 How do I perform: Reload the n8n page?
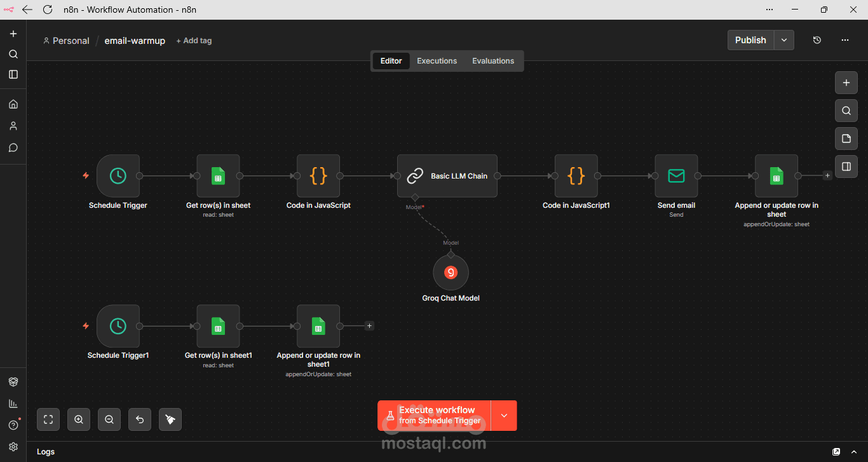coord(47,10)
